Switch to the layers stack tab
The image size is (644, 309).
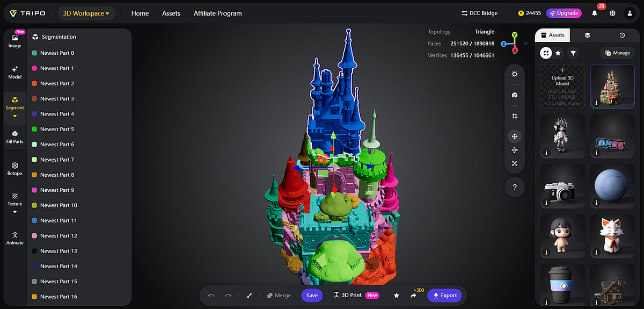tap(588, 35)
